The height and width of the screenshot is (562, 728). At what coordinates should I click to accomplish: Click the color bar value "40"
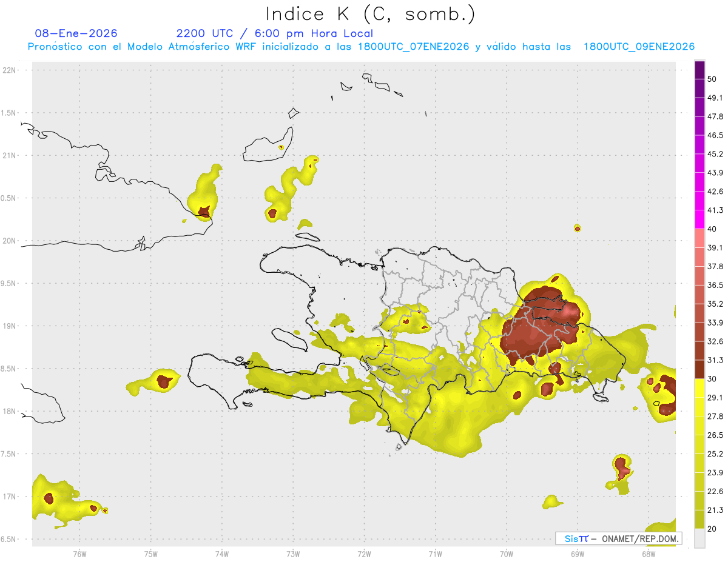pos(712,229)
